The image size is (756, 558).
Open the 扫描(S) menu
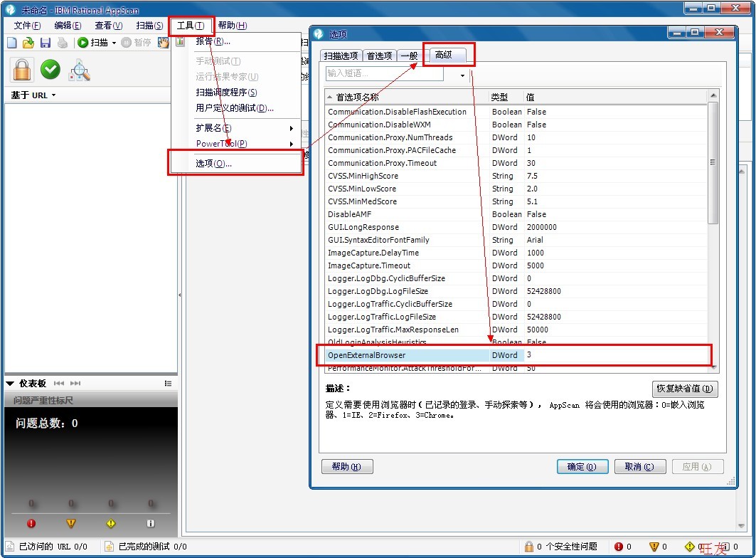[149, 26]
